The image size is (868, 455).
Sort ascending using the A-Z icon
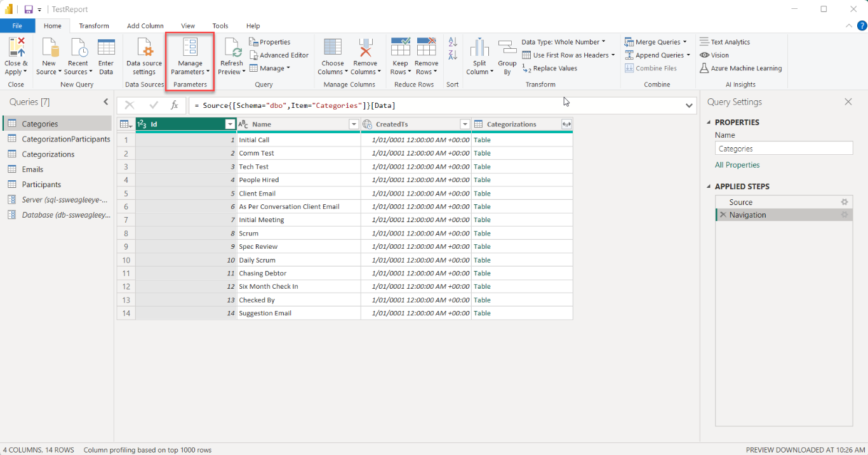pyautogui.click(x=453, y=42)
